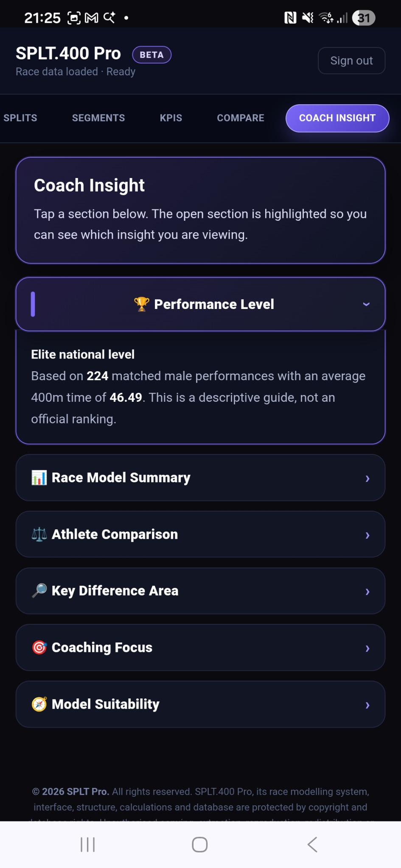Tap the bar chart icon for Race Model Summary
This screenshot has width=401, height=868.
[39, 478]
